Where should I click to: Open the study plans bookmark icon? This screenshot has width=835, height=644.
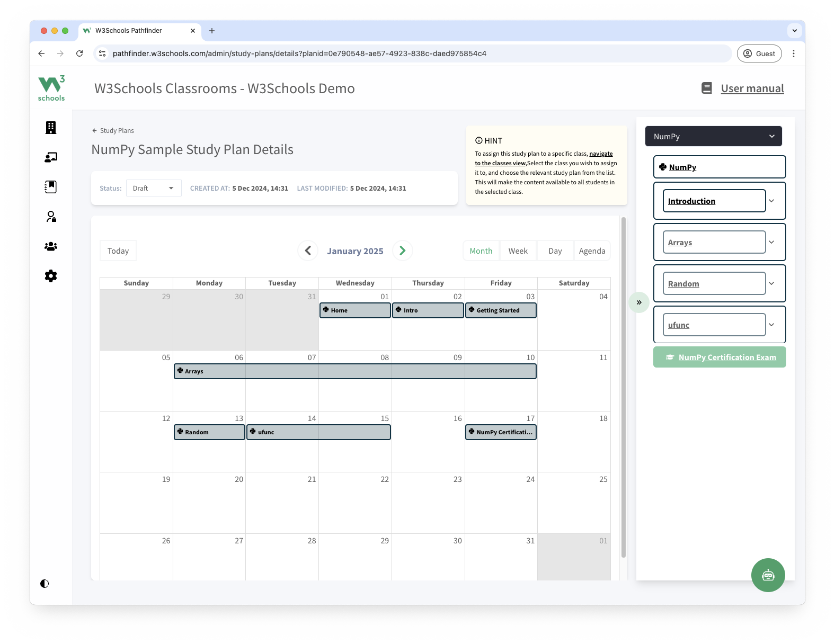tap(51, 187)
